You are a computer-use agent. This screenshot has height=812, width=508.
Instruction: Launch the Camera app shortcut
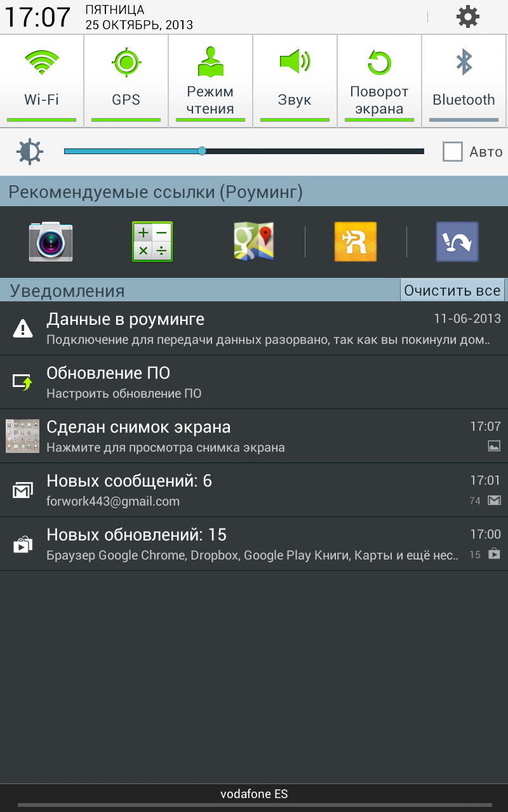51,242
